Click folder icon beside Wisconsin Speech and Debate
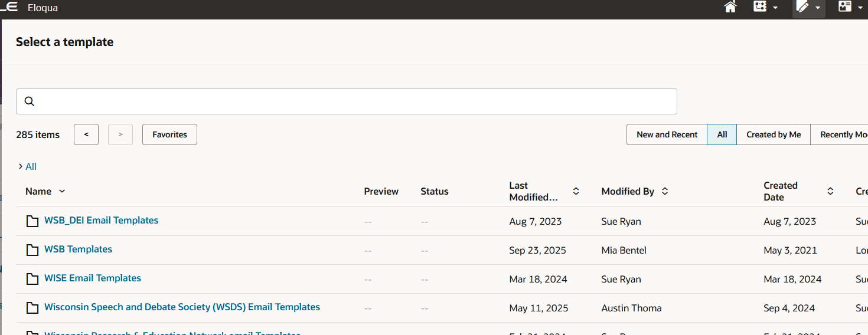The width and height of the screenshot is (868, 335). [32, 308]
